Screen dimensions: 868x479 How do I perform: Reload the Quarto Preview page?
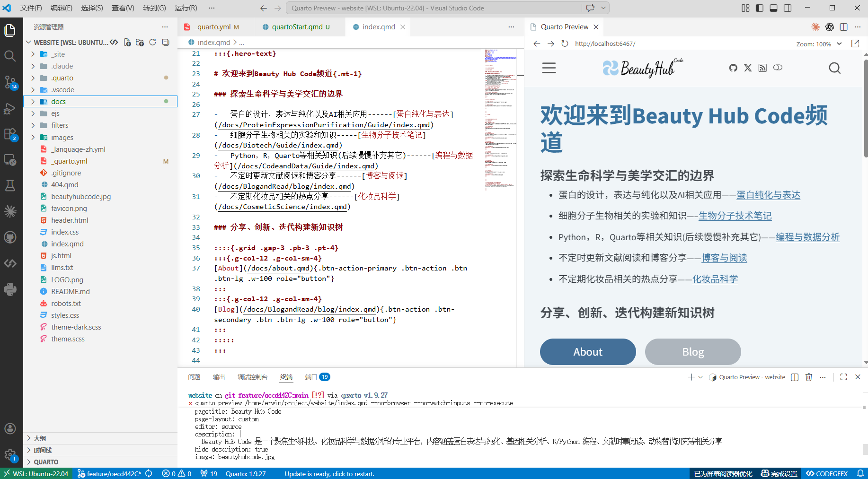pyautogui.click(x=565, y=44)
